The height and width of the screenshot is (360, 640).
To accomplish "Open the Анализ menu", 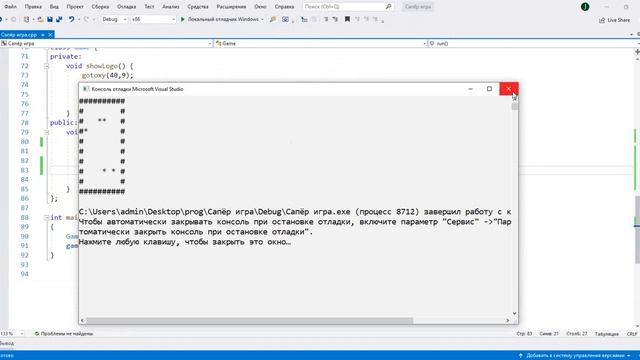I will (x=171, y=7).
